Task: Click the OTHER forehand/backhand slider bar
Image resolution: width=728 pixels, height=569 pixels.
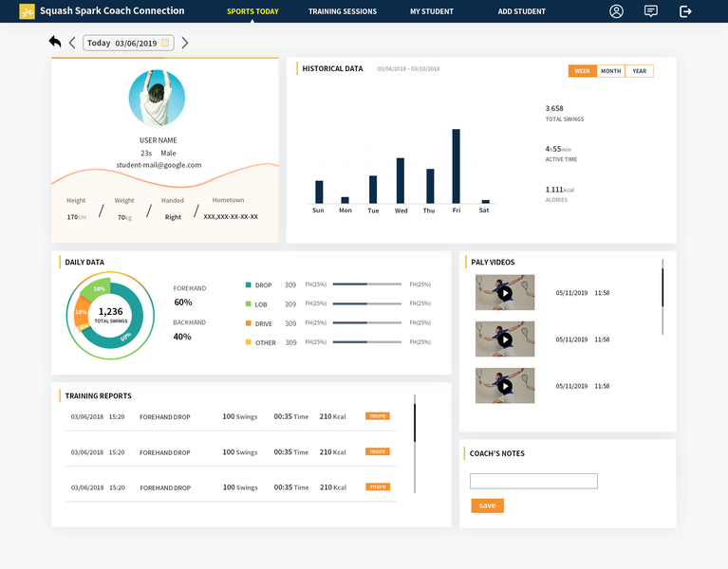Action: pos(366,342)
